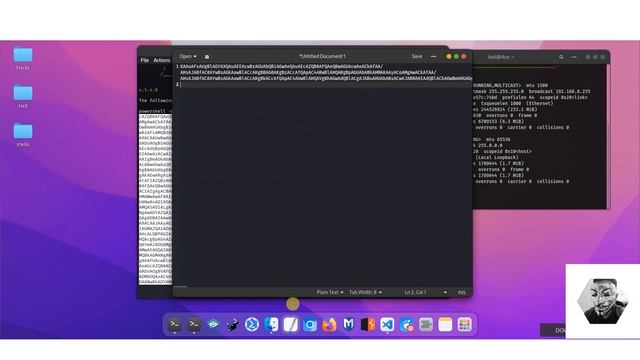Click first encoded text line in editor

[x=281, y=66]
